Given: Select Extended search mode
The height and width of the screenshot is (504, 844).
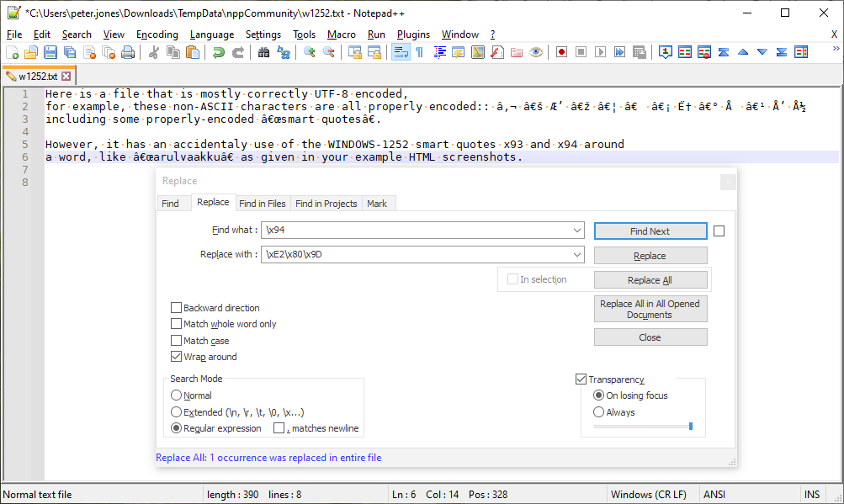Looking at the screenshot, I should [176, 412].
